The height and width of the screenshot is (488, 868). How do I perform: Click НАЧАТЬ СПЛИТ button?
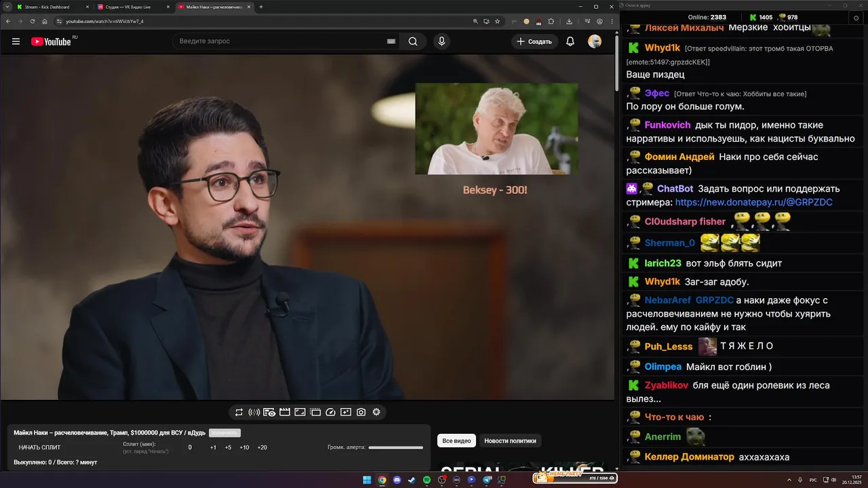click(x=39, y=447)
